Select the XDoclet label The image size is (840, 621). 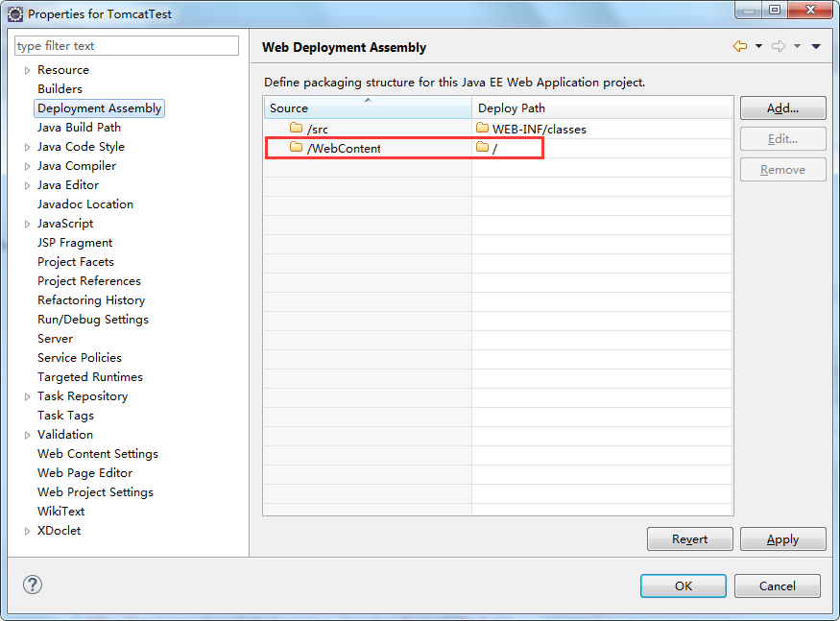coord(59,531)
